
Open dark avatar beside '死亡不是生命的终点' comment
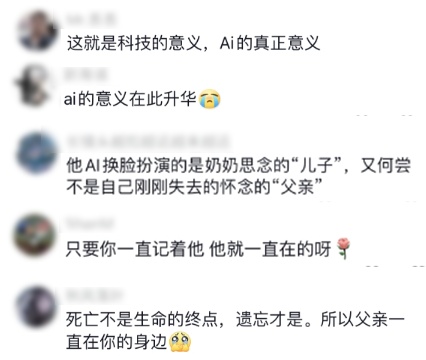click(x=36, y=307)
